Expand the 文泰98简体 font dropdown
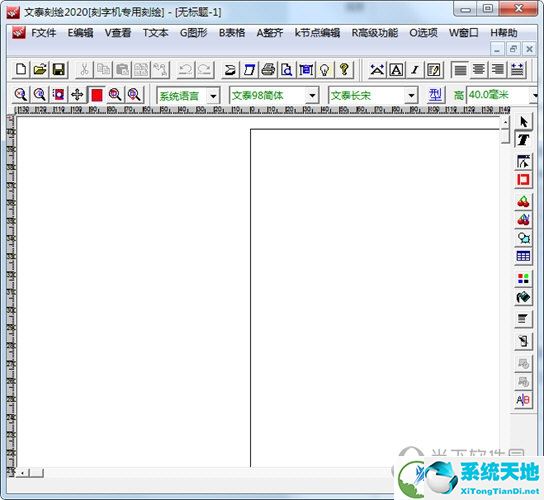Image resolution: width=544 pixels, height=500 pixels. click(312, 95)
